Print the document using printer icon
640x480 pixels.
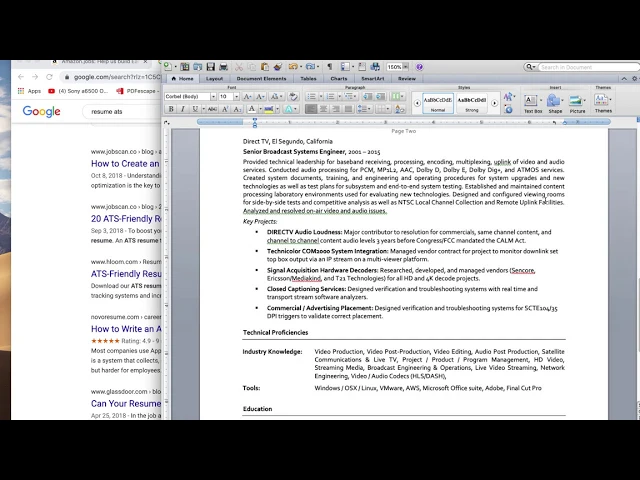tap(223, 67)
